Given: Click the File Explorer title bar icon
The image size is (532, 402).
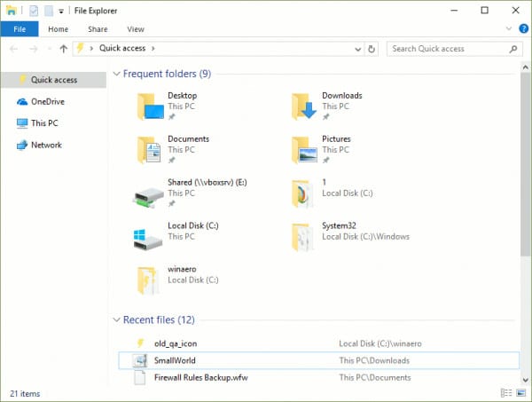Looking at the screenshot, I should click(x=11, y=11).
